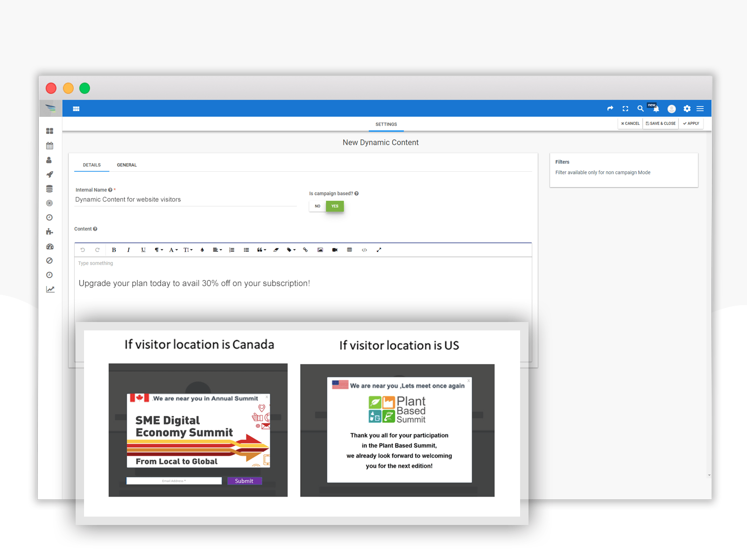This screenshot has width=747, height=560.
Task: Select the SETTINGS tab
Action: coord(386,125)
